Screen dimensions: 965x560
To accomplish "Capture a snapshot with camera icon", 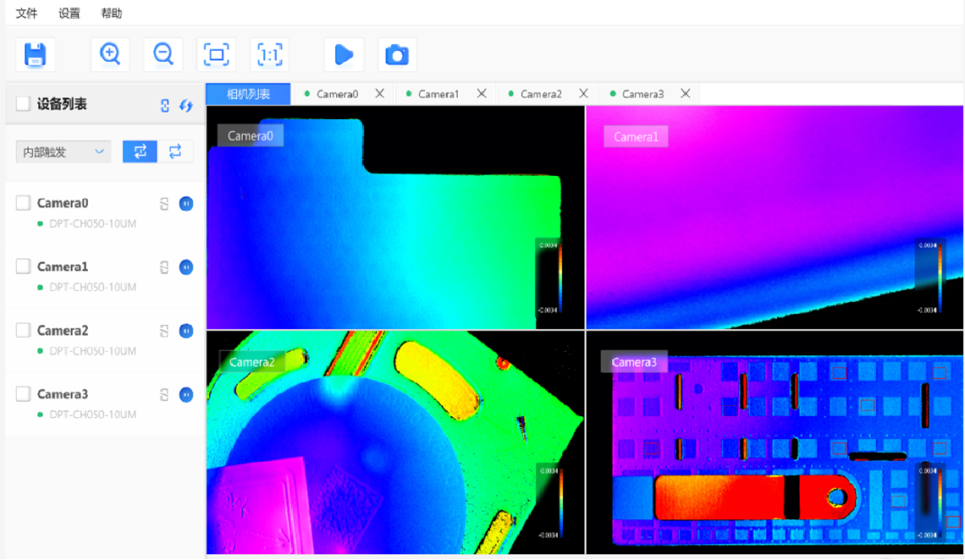I will point(397,55).
